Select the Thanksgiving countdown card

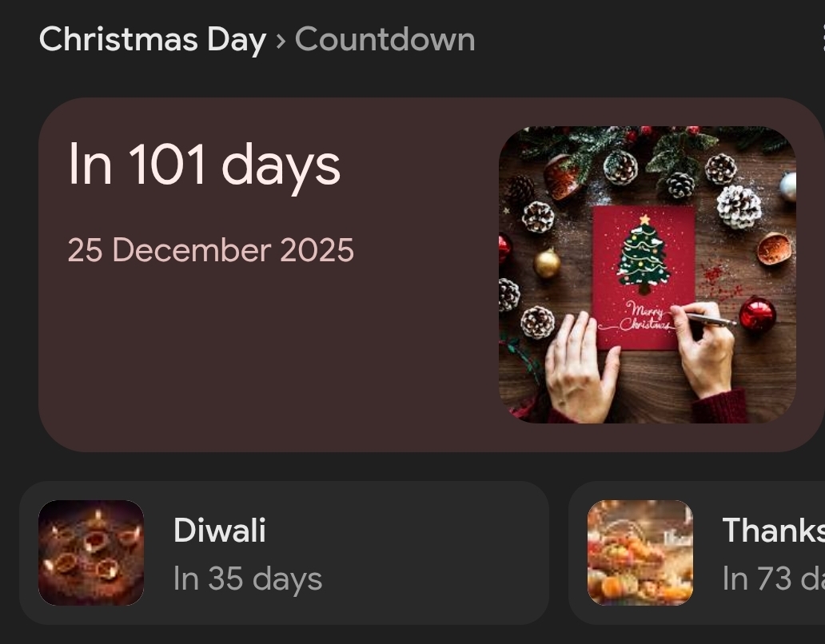(x=696, y=553)
